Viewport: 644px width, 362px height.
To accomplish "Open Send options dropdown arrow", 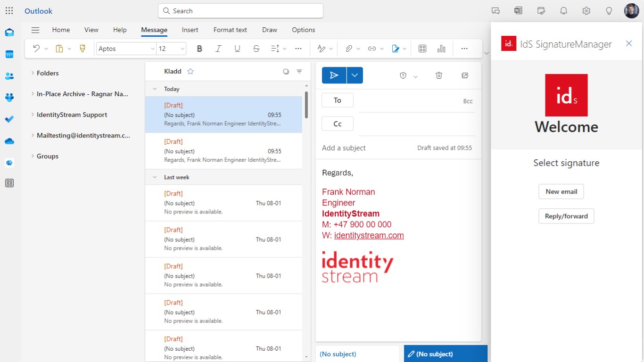I will [355, 75].
